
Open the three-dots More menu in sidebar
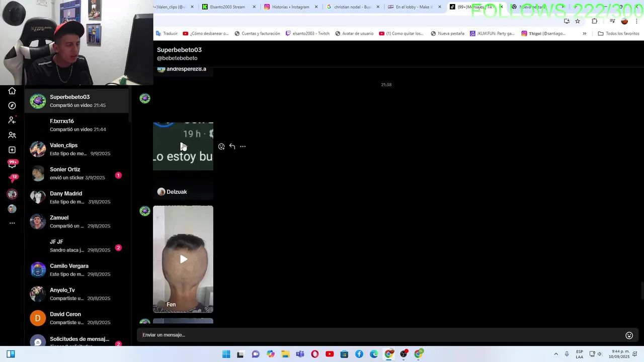pyautogui.click(x=12, y=223)
